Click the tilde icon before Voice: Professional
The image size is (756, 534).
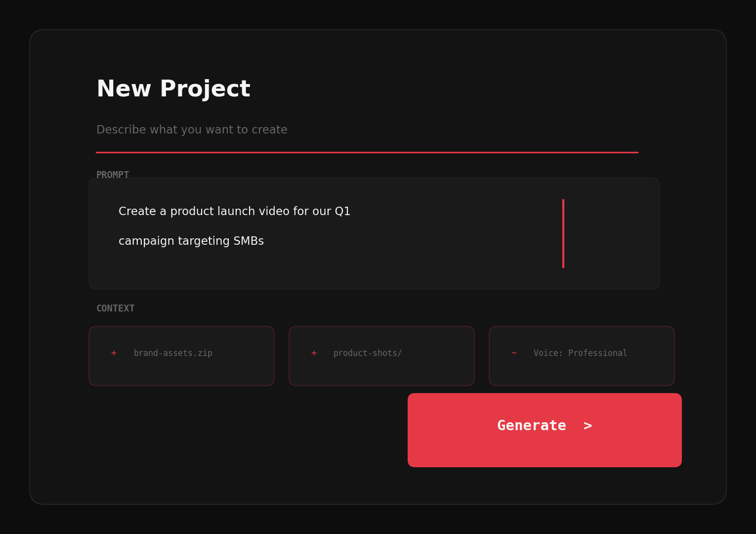pos(514,353)
